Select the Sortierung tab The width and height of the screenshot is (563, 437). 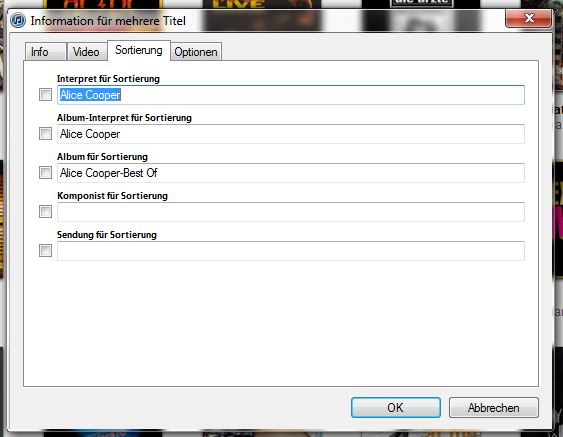tap(139, 50)
